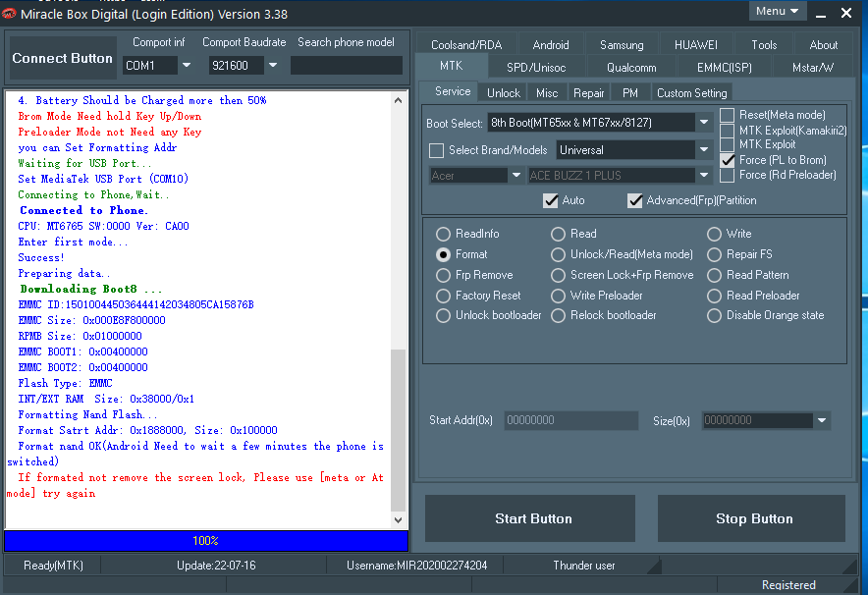868x595 pixels.
Task: Click the Search phone model field
Action: pos(346,66)
